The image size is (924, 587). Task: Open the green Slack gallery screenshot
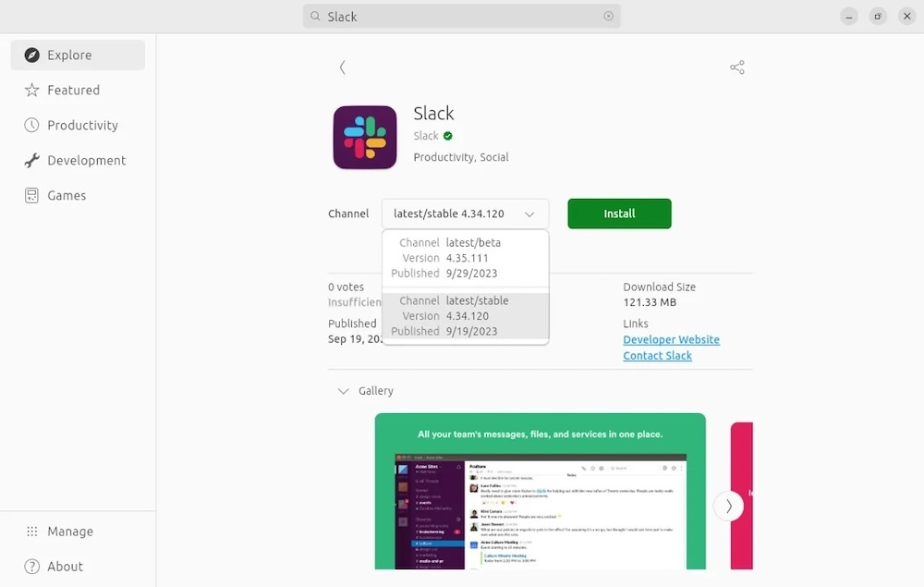(x=540, y=491)
